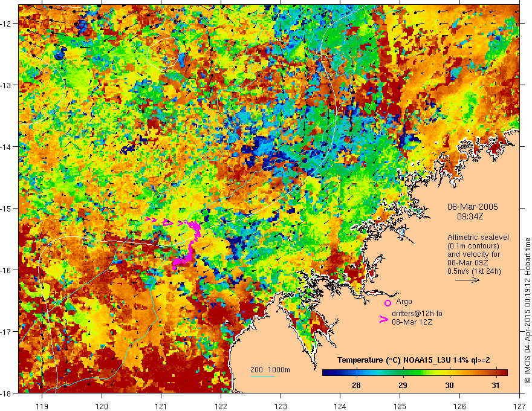
Task: Click longitude axis label 123
Action: [281, 406]
